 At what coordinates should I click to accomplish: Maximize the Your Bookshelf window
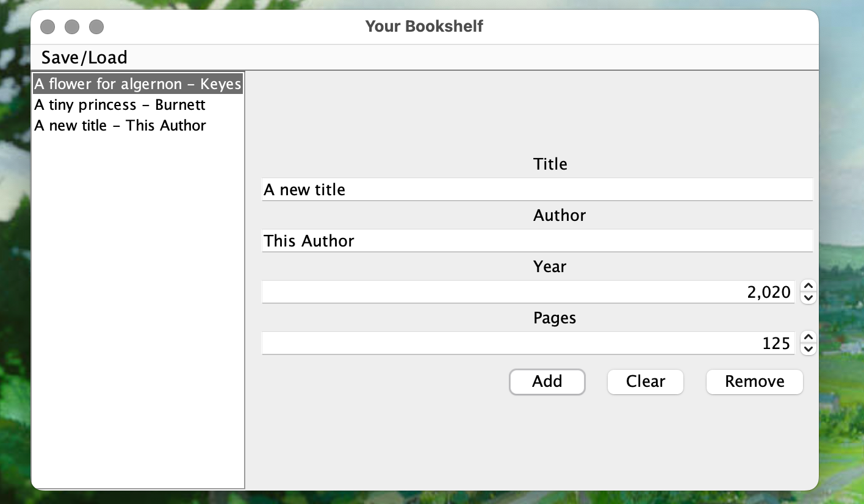pyautogui.click(x=96, y=27)
